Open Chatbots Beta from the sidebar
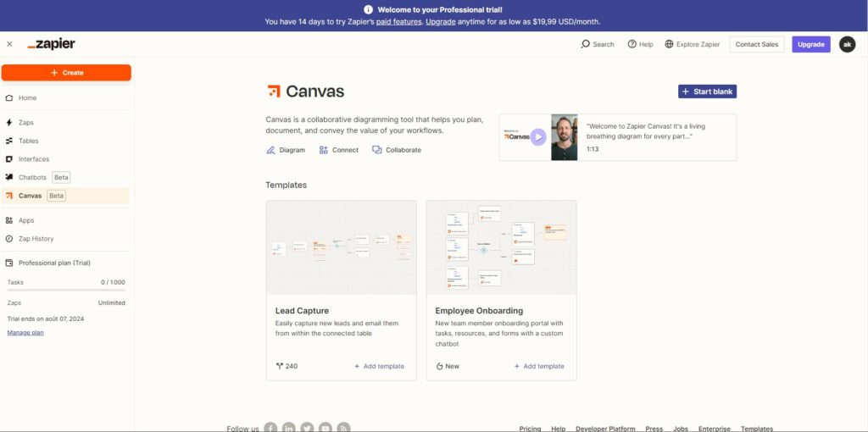The width and height of the screenshot is (868, 432). (66, 178)
